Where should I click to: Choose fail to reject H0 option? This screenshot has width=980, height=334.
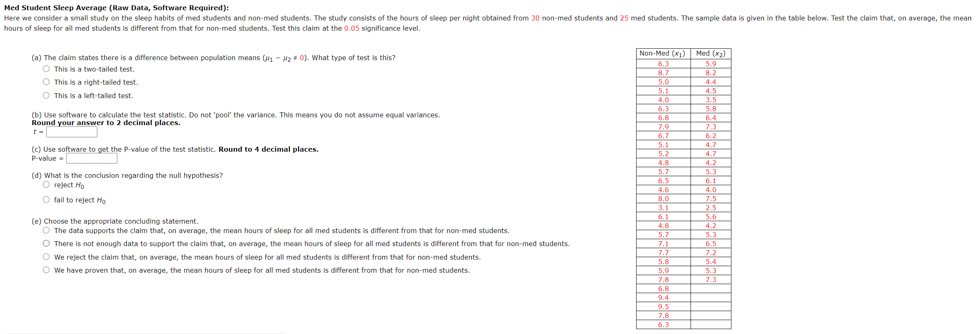click(46, 200)
